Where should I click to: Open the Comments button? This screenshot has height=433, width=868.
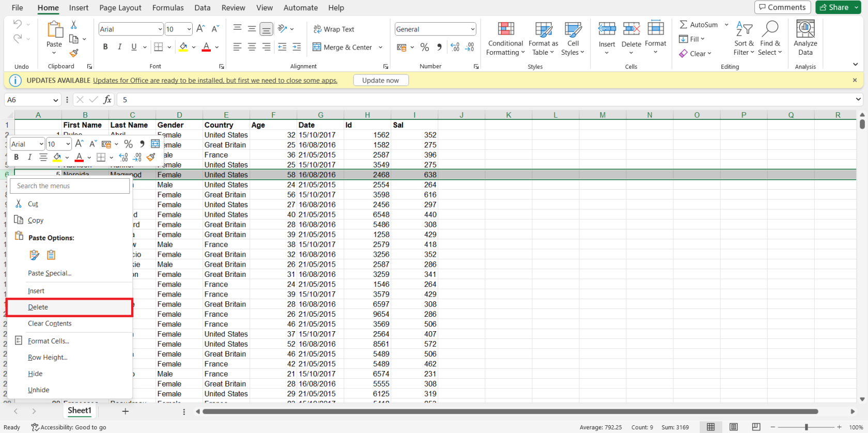(x=782, y=7)
